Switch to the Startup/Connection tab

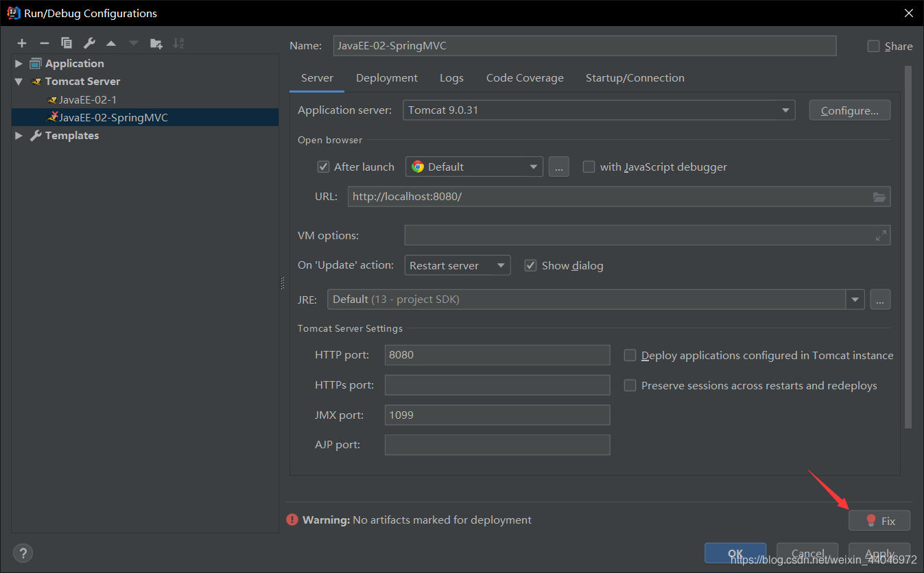pos(635,78)
